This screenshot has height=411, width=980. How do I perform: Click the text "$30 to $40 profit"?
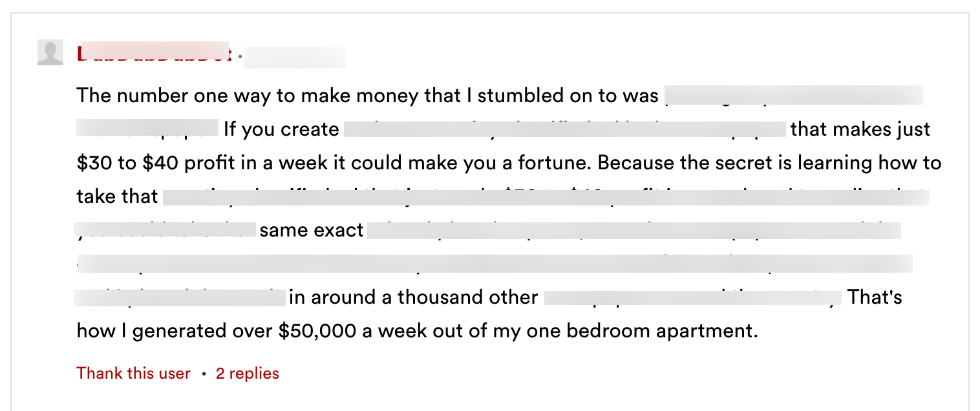pyautogui.click(x=153, y=163)
